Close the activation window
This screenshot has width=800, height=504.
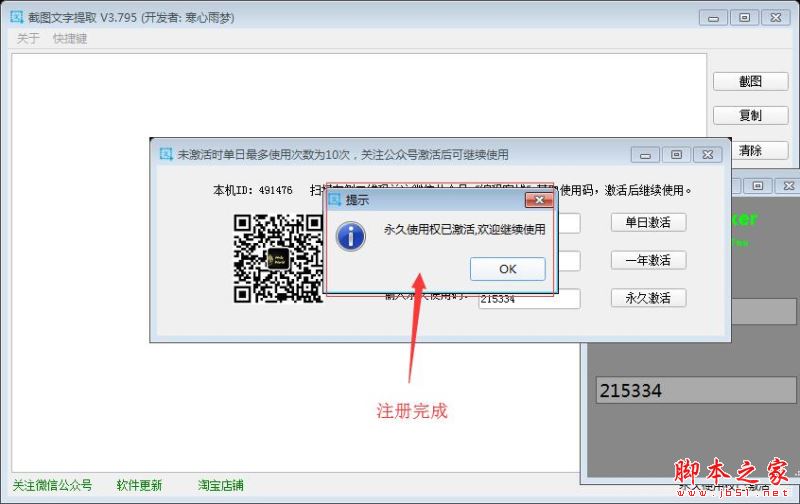click(x=708, y=155)
